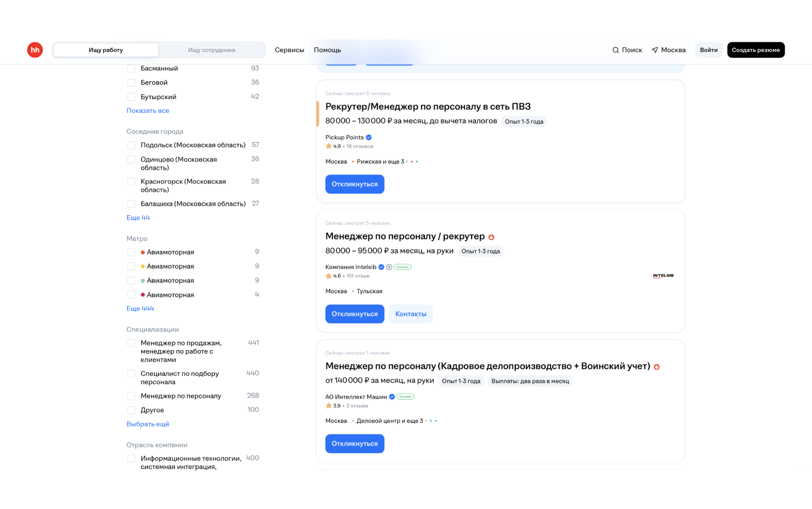The width and height of the screenshot is (812, 509).
Task: Click Выплаты: два раза в месяц tag
Action: click(530, 381)
